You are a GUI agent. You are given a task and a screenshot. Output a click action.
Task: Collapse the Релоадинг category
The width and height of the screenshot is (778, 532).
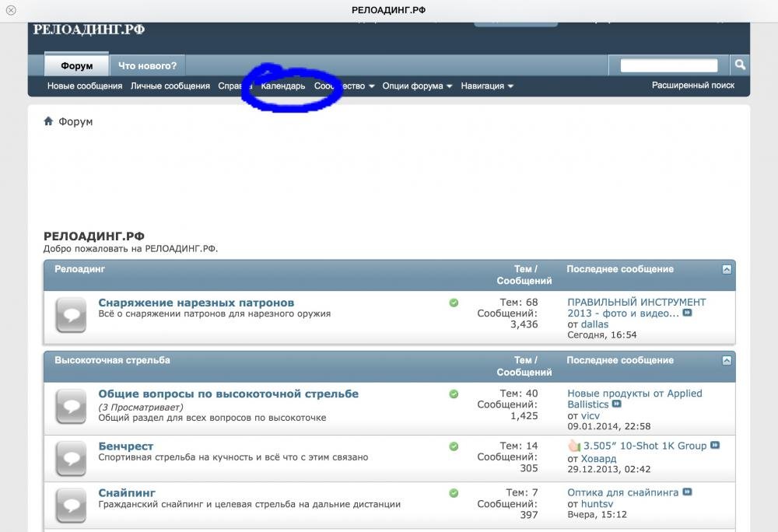tap(727, 269)
